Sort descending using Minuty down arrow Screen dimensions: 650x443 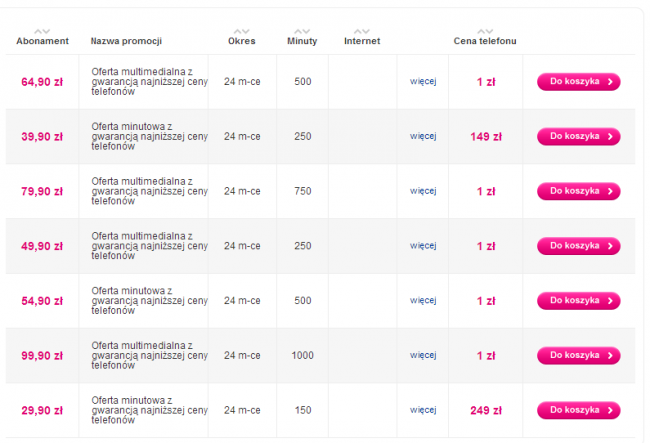(306, 31)
